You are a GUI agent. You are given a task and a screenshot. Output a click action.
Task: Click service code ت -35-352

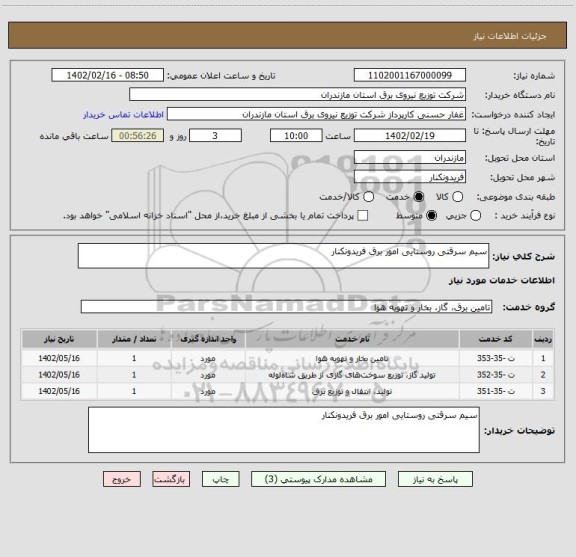(496, 375)
